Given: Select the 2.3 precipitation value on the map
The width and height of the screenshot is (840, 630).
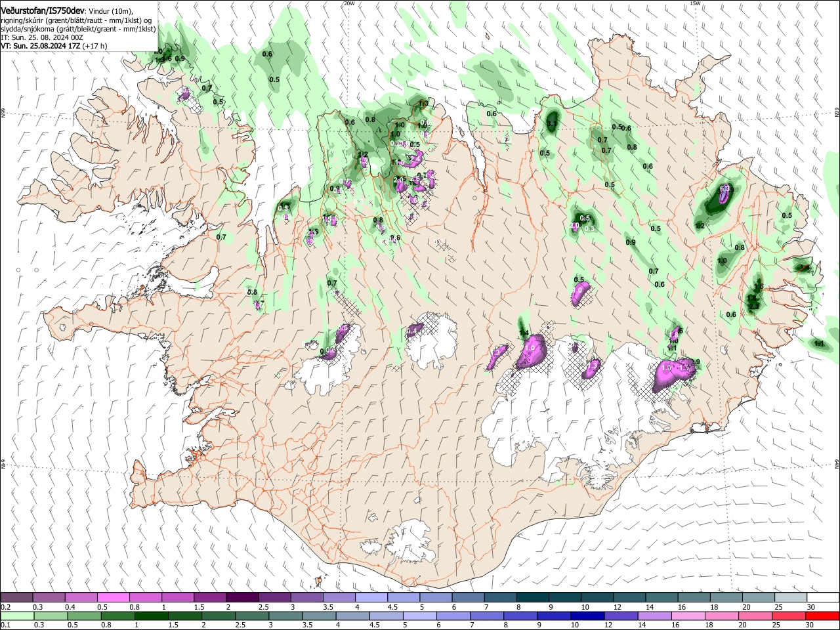Looking at the screenshot, I should 753,306.
